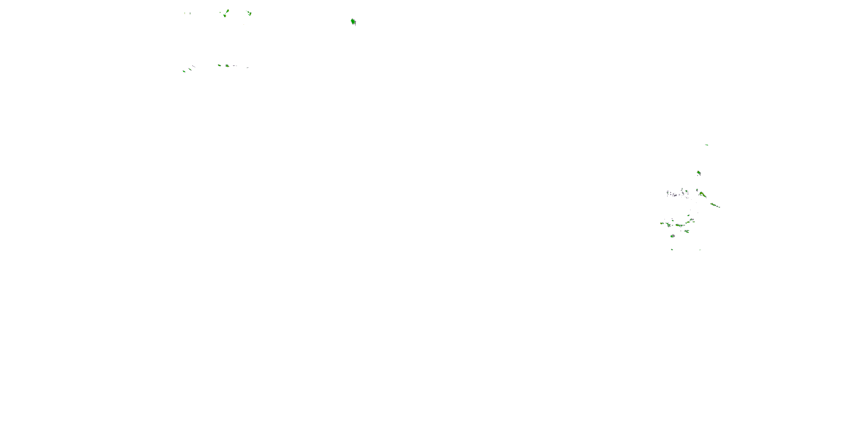Click the upper cell of the diagonal green pair at top

(228, 11)
